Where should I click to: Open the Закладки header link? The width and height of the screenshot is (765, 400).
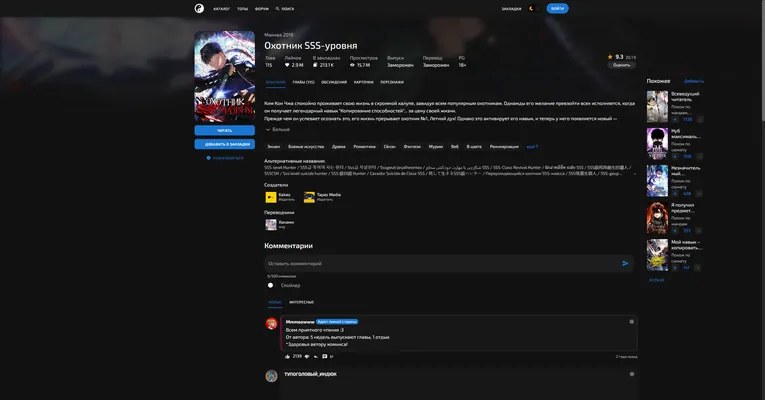(x=511, y=9)
